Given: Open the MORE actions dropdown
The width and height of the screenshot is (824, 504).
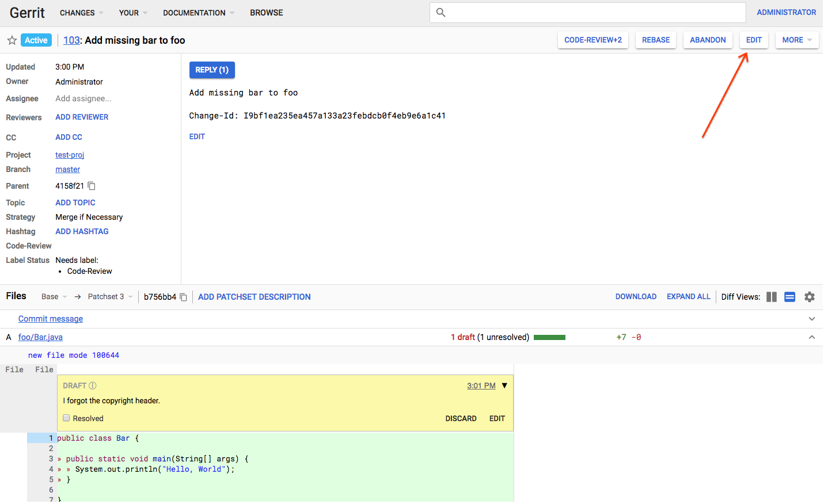Looking at the screenshot, I should 796,40.
